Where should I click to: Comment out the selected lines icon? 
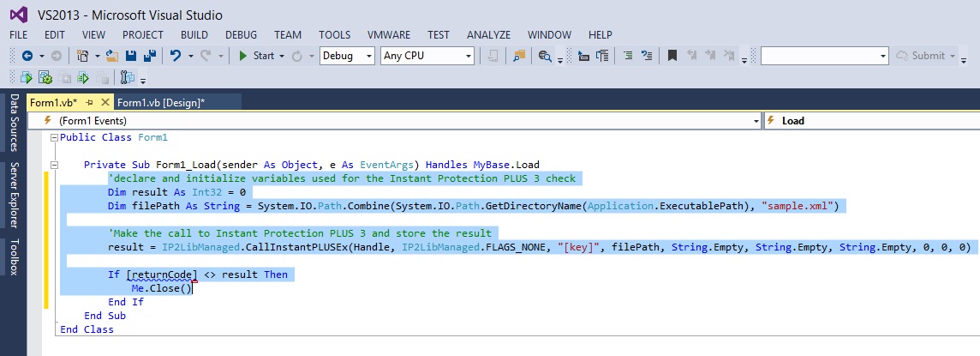(x=629, y=56)
